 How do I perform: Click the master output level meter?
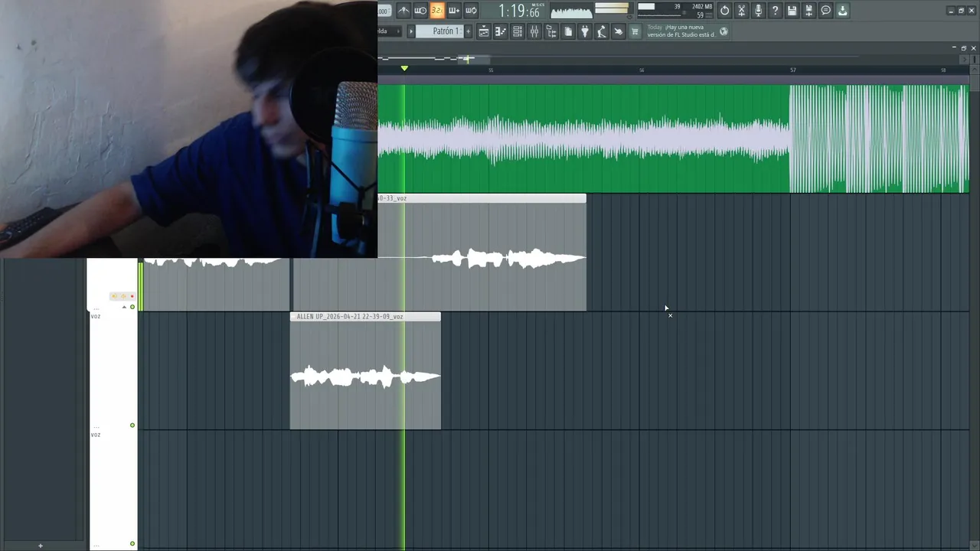coord(612,10)
